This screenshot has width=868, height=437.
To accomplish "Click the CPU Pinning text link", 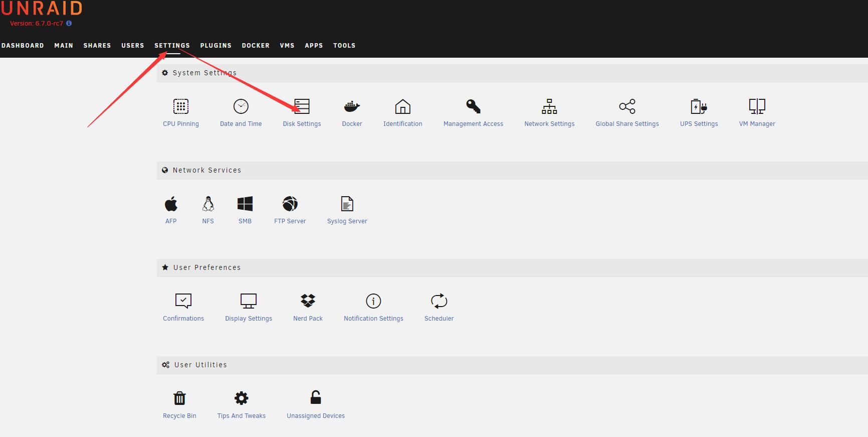I will click(x=181, y=124).
